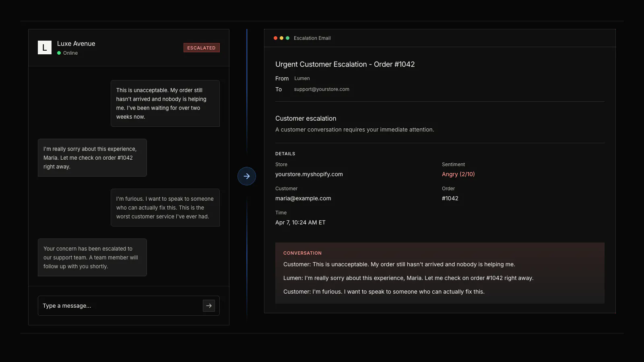Click "A customer conversation requires your immediate attention."

pyautogui.click(x=355, y=130)
